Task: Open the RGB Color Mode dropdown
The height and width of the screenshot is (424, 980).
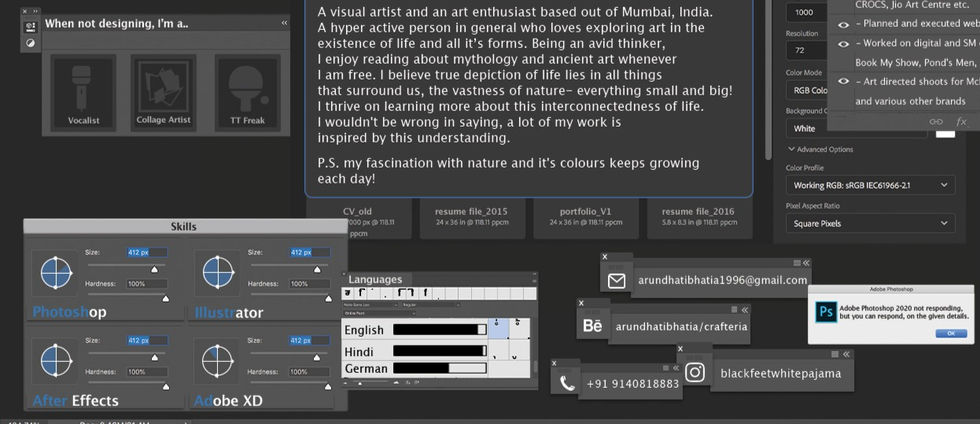Action: pos(807,90)
